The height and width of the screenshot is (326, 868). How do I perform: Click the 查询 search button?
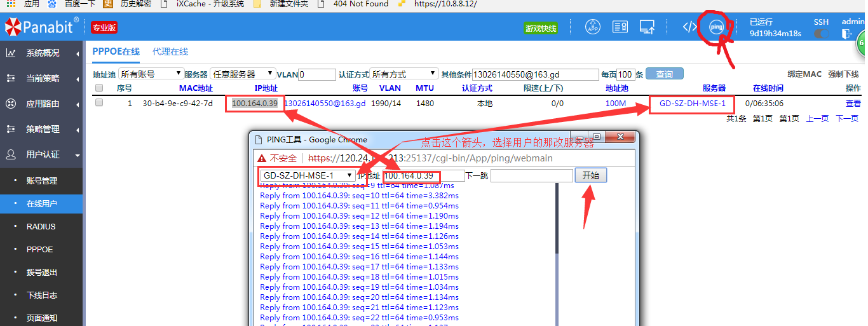pyautogui.click(x=664, y=74)
